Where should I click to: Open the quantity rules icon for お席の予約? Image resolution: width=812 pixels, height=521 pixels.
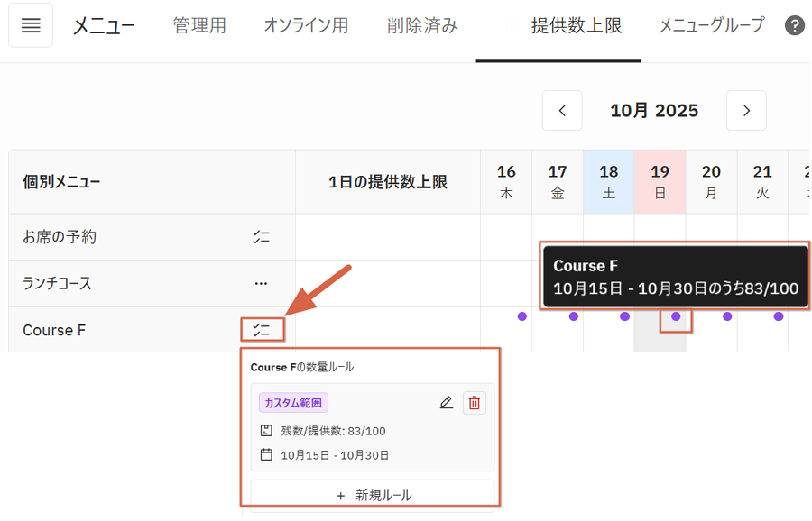[x=261, y=237]
